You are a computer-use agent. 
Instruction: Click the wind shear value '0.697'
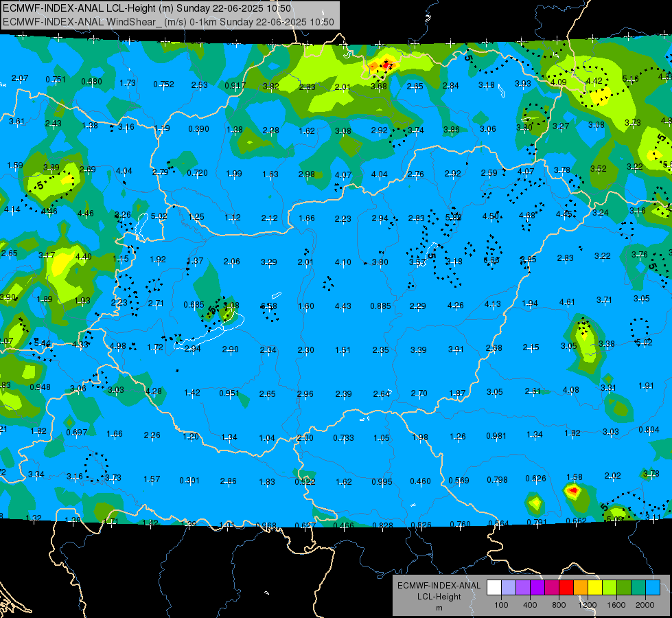click(x=77, y=433)
